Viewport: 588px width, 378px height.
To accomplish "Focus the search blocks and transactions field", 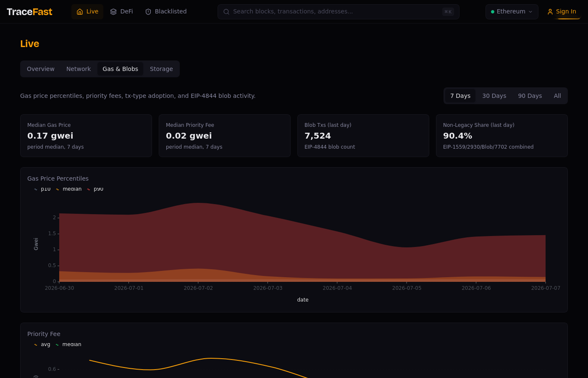I will (x=339, y=12).
